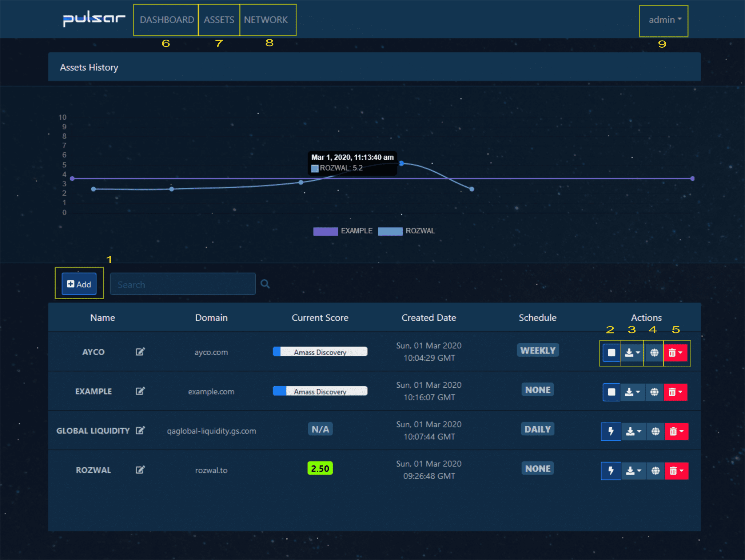Click the Current Score column header

click(320, 317)
